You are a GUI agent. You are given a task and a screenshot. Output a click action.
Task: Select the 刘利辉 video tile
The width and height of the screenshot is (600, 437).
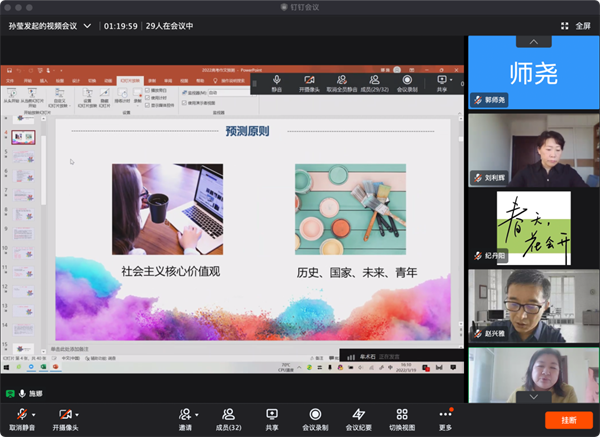point(533,150)
